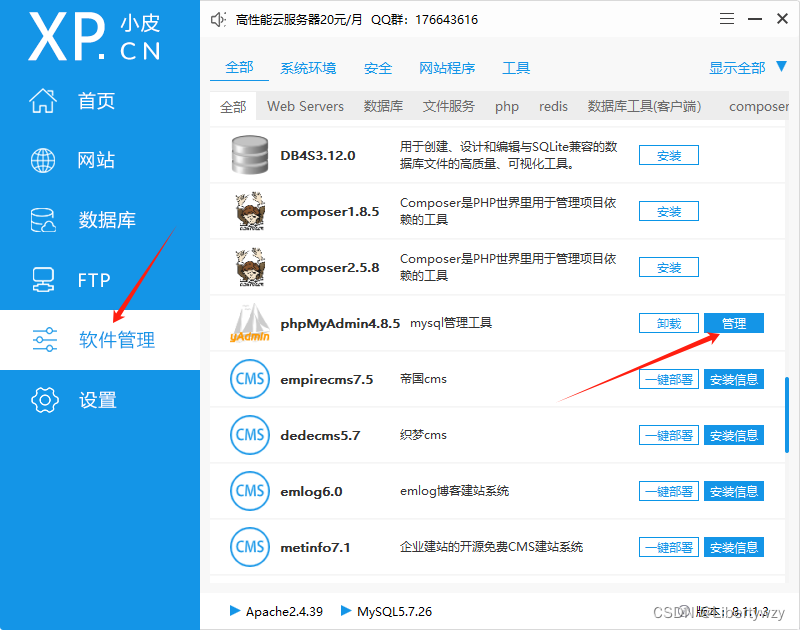The height and width of the screenshot is (630, 800).
Task: Filter by 数据库 sub-tab
Action: click(x=383, y=107)
